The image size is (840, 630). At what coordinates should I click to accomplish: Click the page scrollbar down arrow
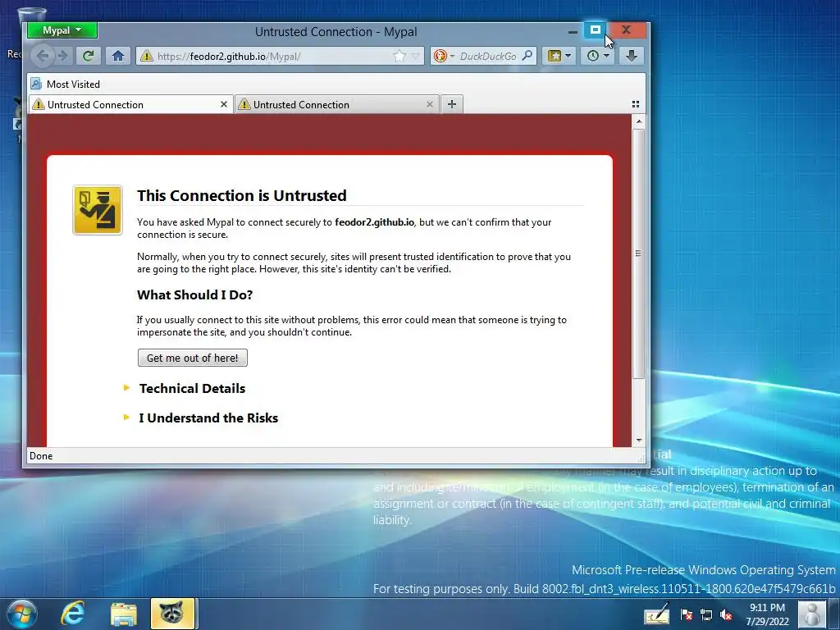[x=638, y=441]
